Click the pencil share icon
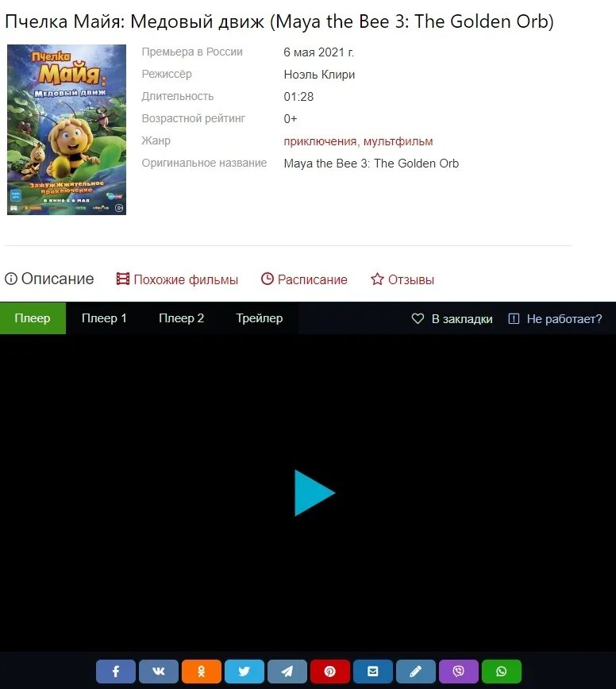 point(416,671)
